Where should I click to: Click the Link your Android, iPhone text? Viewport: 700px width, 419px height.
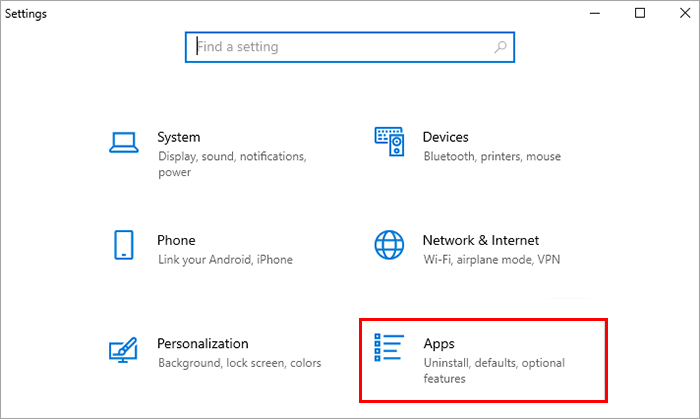click(225, 260)
